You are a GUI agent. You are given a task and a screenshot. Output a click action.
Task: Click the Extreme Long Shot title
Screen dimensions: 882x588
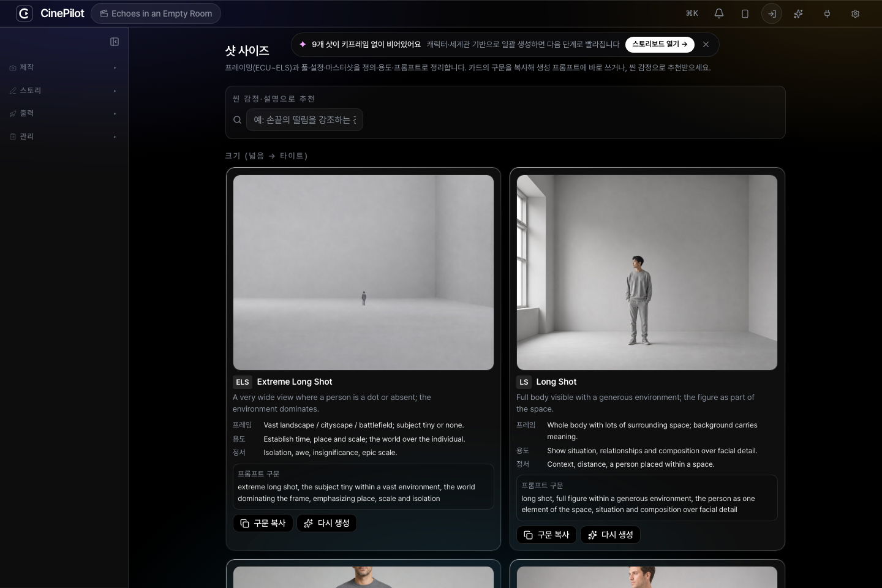click(295, 382)
